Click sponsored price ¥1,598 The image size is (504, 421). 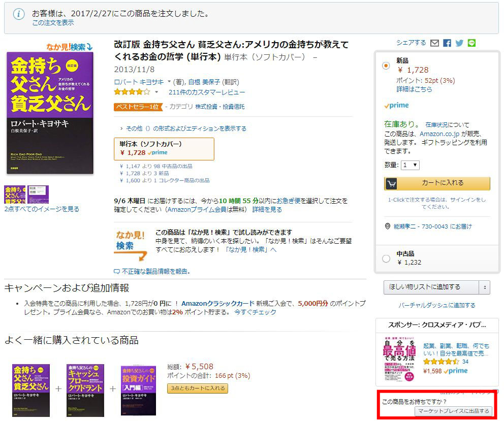click(x=432, y=371)
